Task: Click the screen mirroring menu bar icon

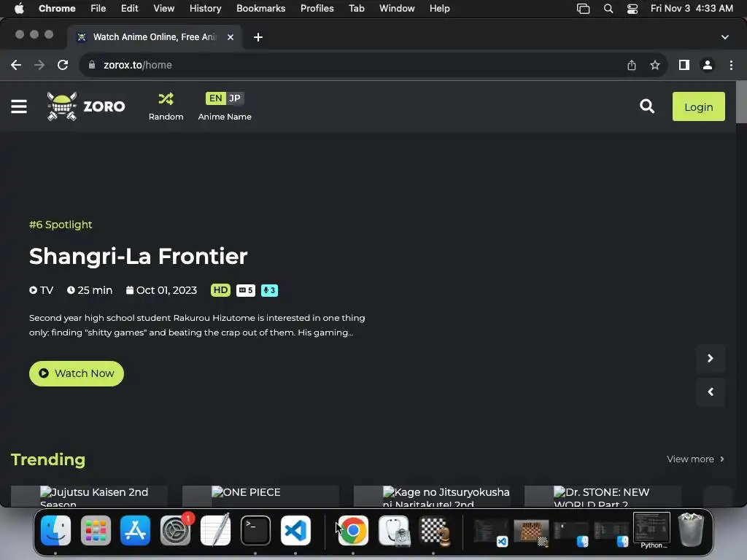Action: pos(583,9)
